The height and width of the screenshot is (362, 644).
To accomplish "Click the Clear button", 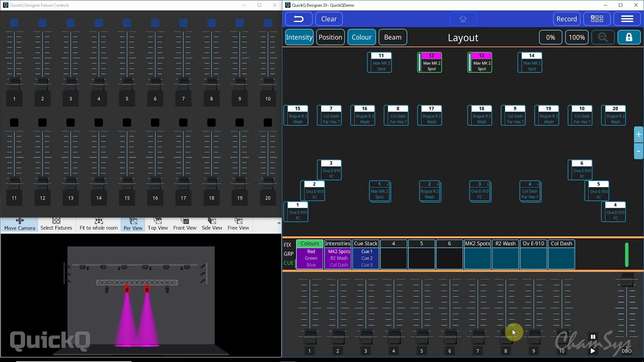I will (329, 19).
